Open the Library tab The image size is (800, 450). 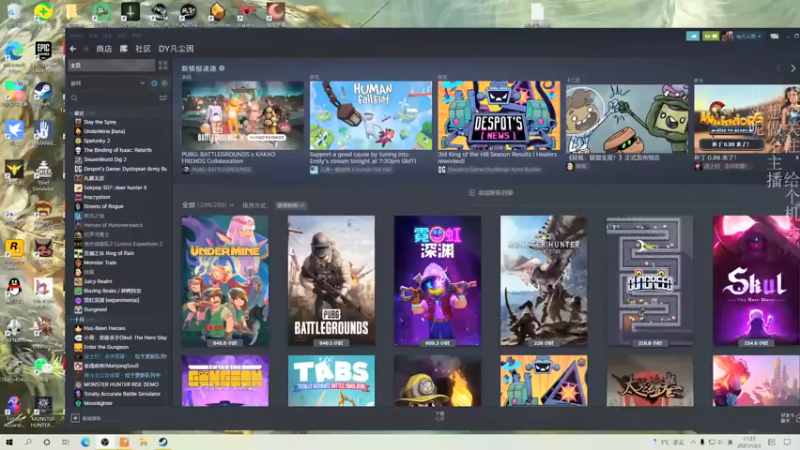click(123, 49)
